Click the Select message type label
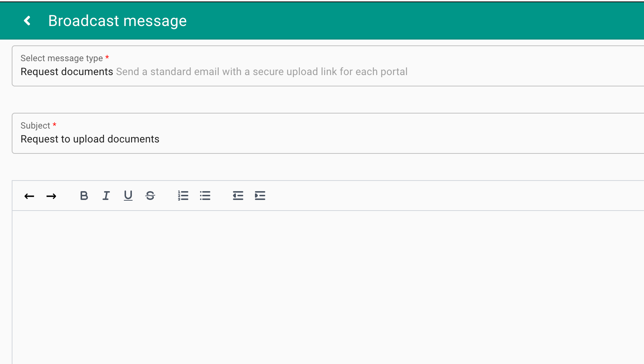This screenshot has height=364, width=644. click(62, 58)
